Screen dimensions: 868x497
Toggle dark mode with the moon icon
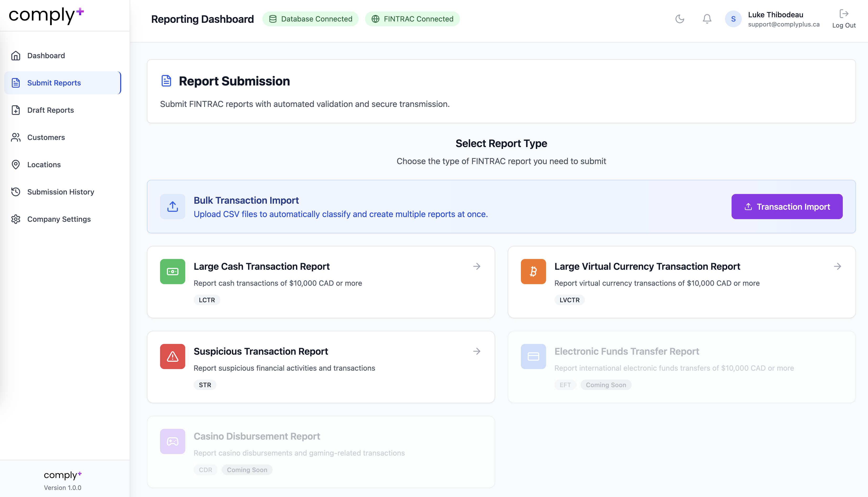[x=680, y=19]
